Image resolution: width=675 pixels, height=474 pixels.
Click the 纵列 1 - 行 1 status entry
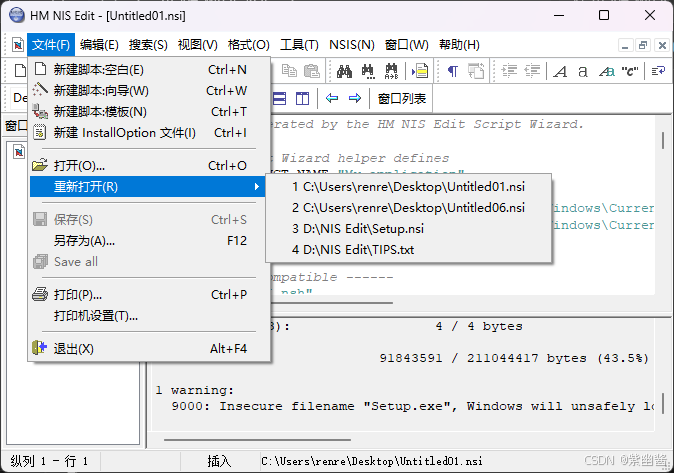pos(49,462)
